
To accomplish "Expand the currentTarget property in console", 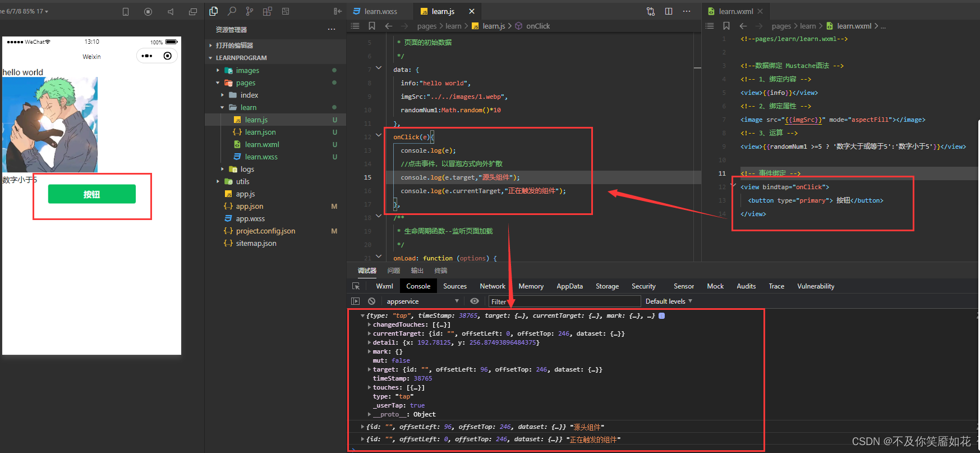I will coord(369,333).
